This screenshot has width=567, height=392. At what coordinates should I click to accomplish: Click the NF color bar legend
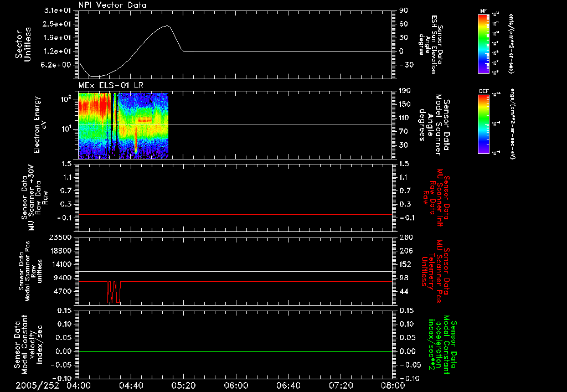tap(483, 43)
